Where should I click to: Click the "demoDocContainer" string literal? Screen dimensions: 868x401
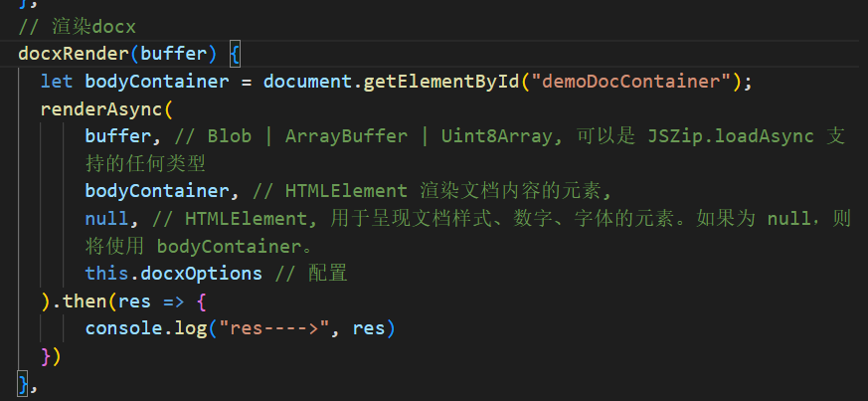pyautogui.click(x=630, y=82)
